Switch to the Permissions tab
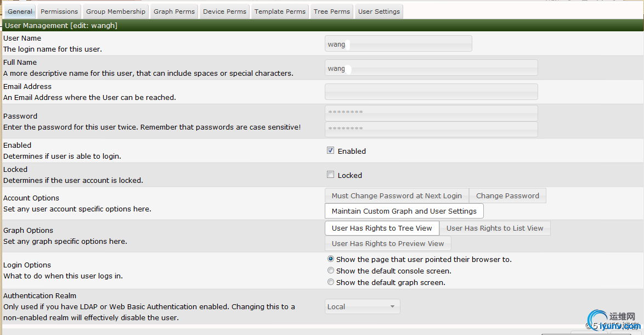The height and width of the screenshot is (335, 644). (x=59, y=12)
